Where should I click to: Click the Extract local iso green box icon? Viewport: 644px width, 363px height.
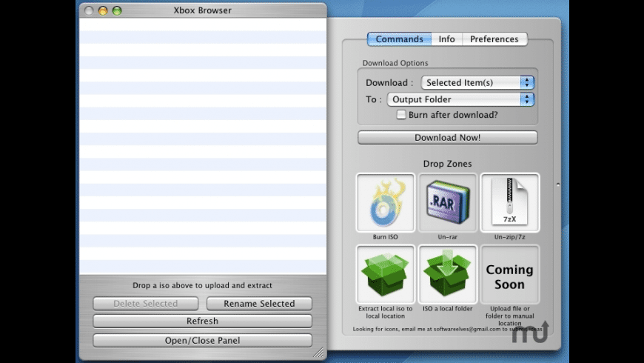tap(385, 274)
